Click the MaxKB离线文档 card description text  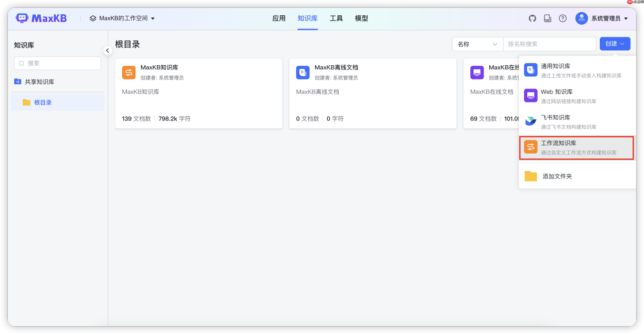click(x=318, y=92)
